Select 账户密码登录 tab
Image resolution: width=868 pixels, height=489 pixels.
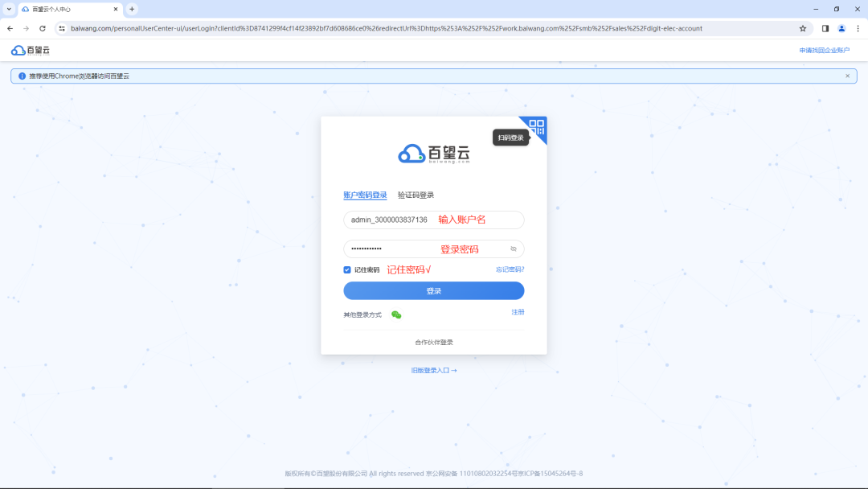(365, 195)
